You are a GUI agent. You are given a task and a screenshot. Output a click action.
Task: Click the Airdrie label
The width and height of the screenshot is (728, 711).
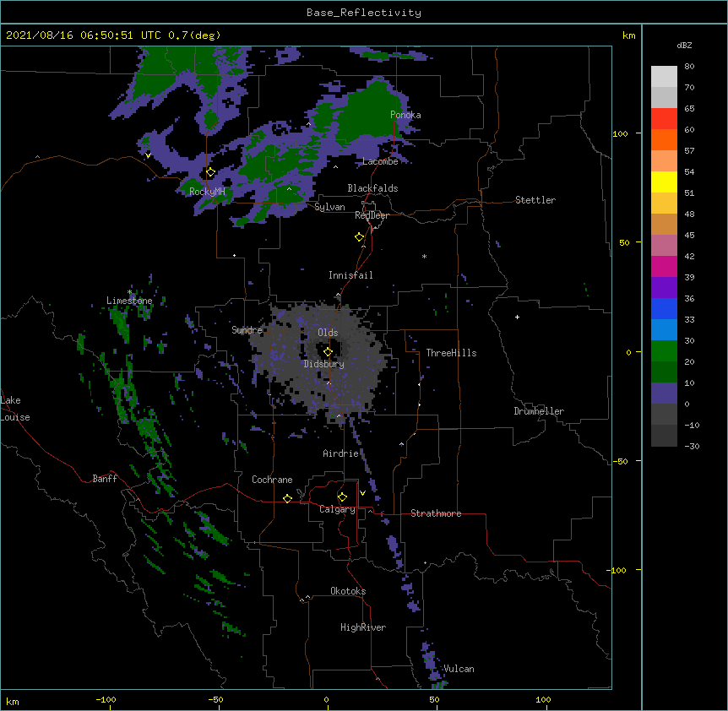[341, 453]
